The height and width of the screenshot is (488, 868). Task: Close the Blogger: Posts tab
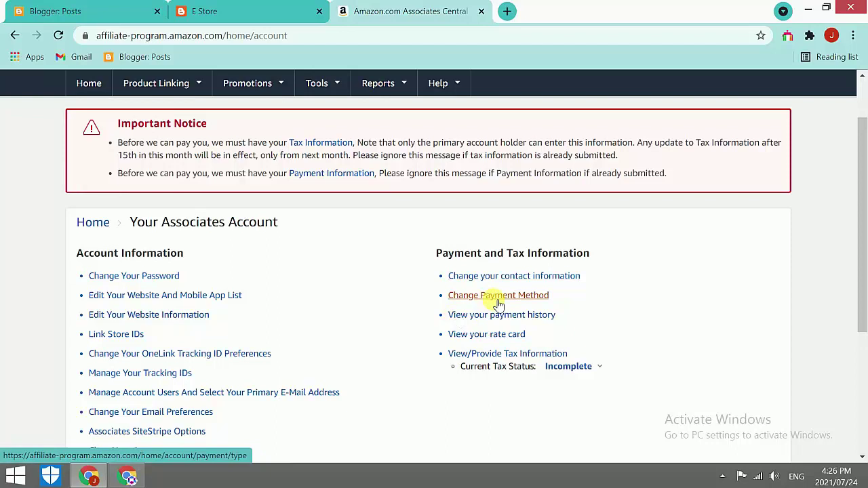(x=157, y=11)
